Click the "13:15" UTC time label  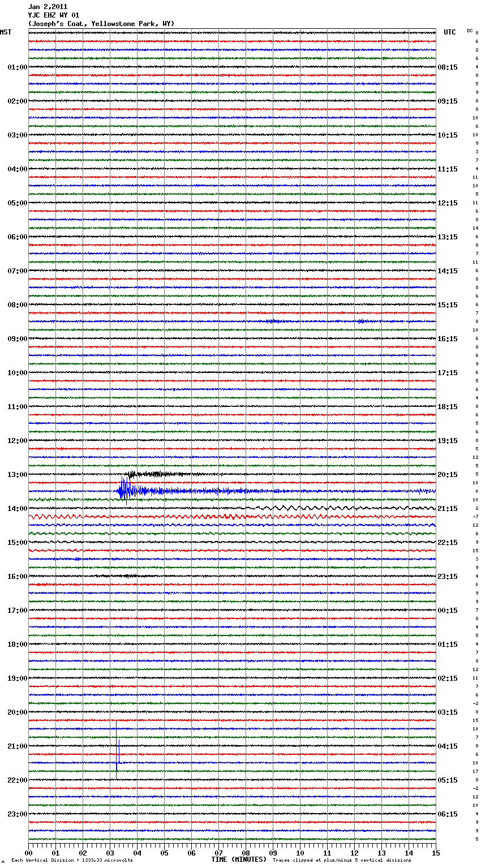pyautogui.click(x=448, y=237)
